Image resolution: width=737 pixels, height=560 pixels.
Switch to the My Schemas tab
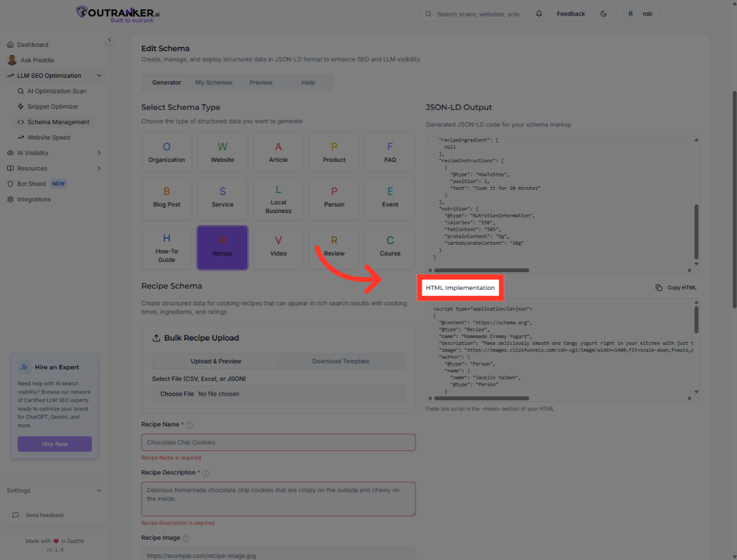pos(214,82)
